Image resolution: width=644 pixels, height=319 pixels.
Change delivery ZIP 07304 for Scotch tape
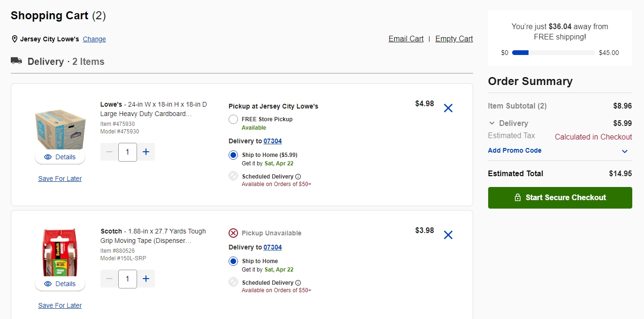point(273,247)
